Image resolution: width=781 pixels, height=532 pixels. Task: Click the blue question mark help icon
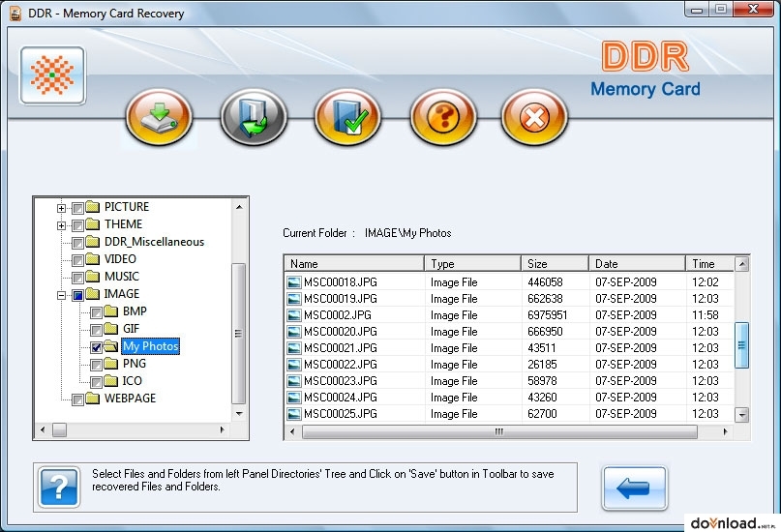[x=59, y=487]
